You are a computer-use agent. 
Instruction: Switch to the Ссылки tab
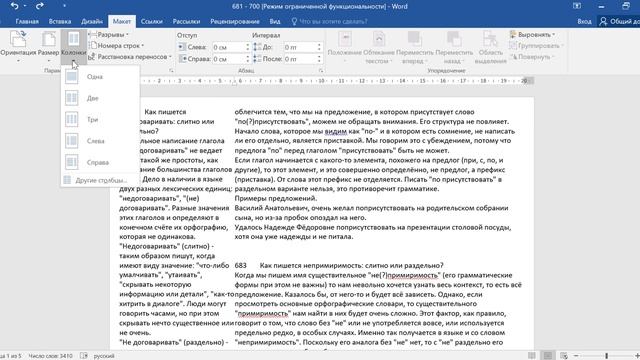tap(151, 21)
